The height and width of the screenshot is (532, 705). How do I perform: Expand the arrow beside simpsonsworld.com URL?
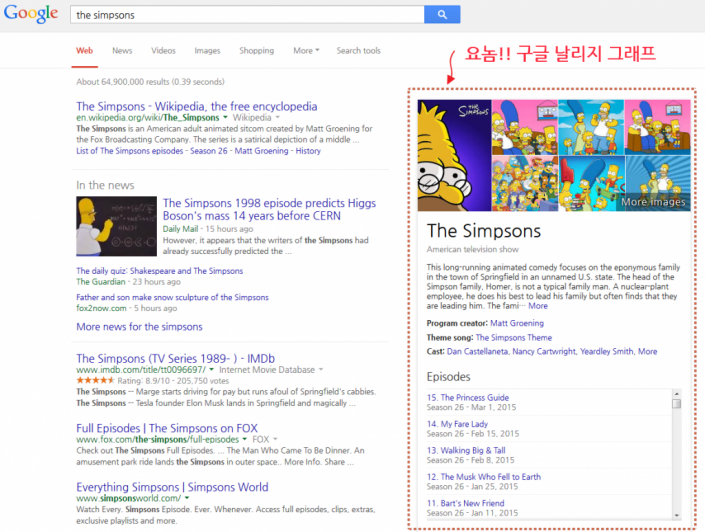tap(187, 498)
